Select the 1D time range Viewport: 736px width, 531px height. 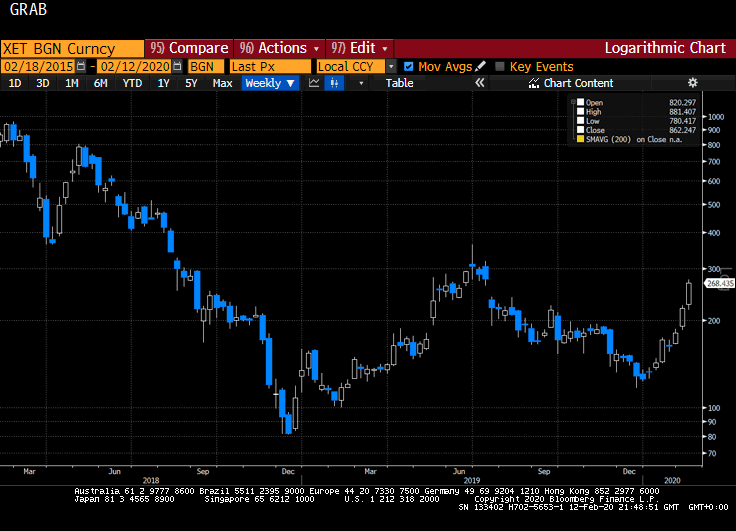click(x=15, y=83)
